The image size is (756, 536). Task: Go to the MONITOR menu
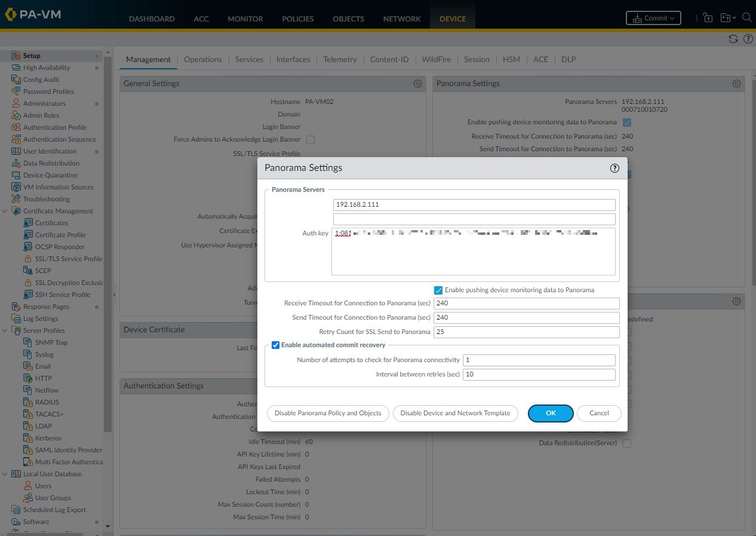[245, 19]
